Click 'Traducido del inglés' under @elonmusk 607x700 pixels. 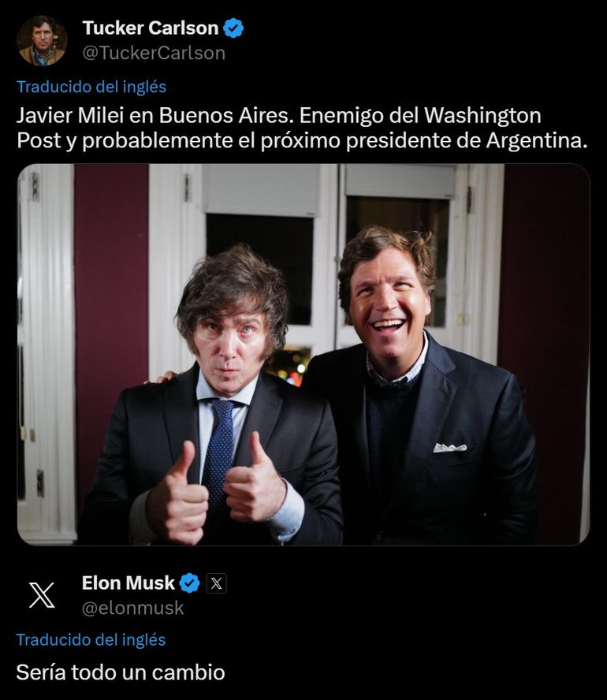pyautogui.click(x=91, y=639)
